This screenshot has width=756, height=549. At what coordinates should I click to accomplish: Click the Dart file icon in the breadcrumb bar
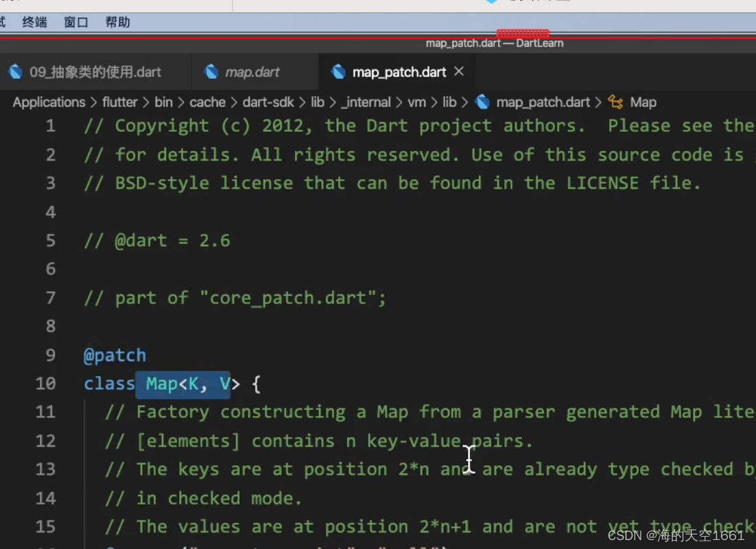tap(484, 102)
